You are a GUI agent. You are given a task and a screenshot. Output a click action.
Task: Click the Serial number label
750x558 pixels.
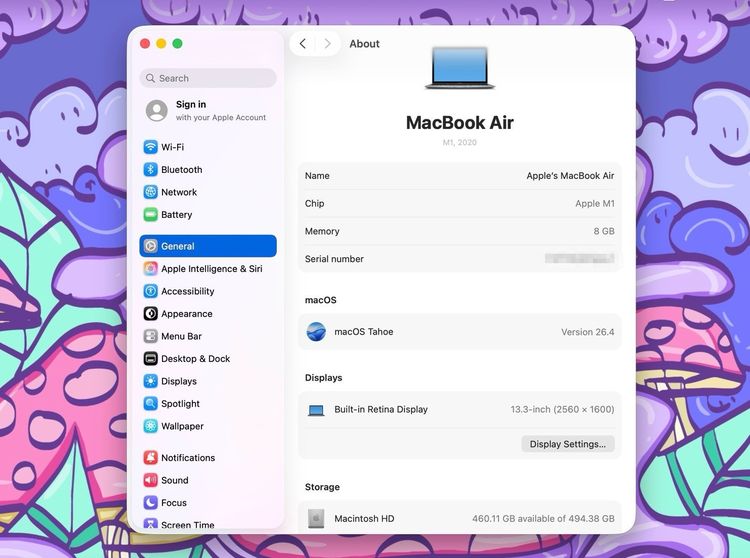[x=334, y=259]
